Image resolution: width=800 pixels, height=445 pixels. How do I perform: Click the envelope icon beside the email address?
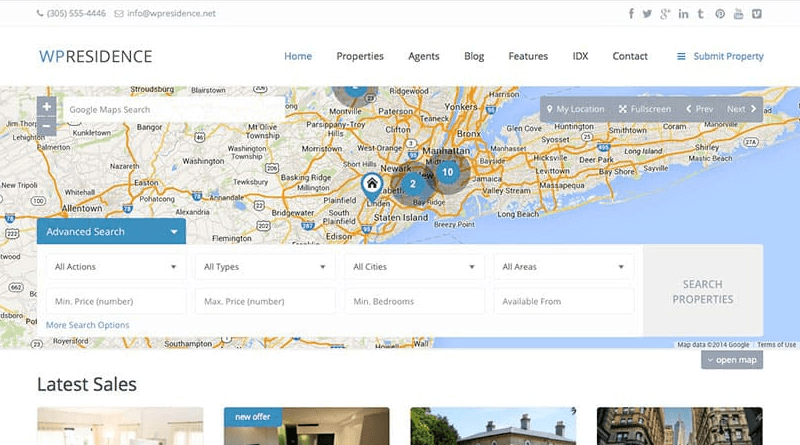coord(118,14)
